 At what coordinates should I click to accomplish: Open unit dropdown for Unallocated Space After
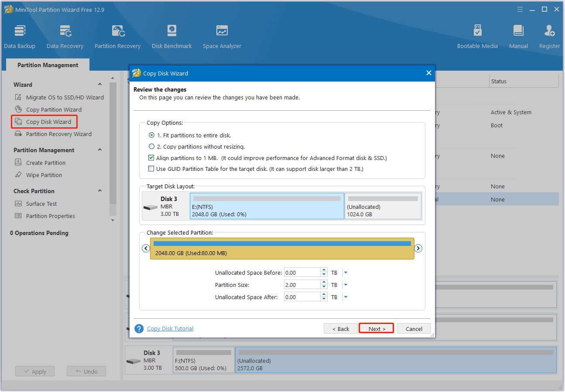coord(346,297)
